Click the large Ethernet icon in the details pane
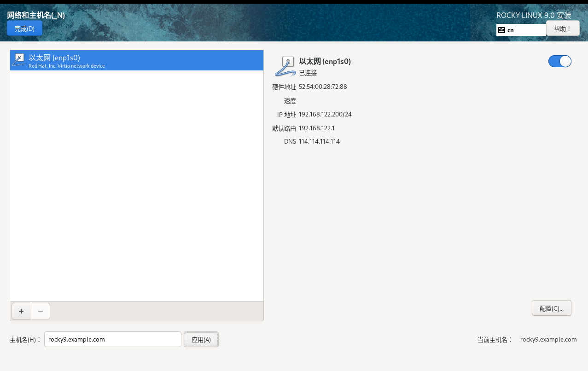588x371 pixels. pyautogui.click(x=285, y=66)
